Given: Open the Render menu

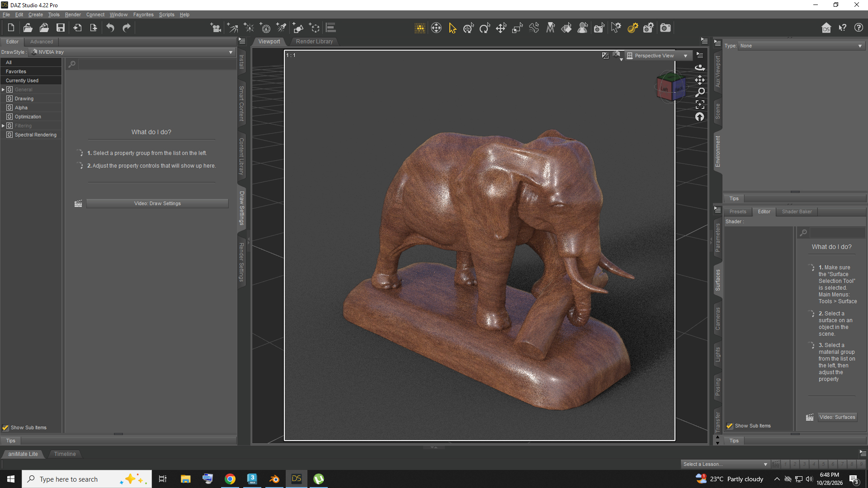Looking at the screenshot, I should [73, 14].
